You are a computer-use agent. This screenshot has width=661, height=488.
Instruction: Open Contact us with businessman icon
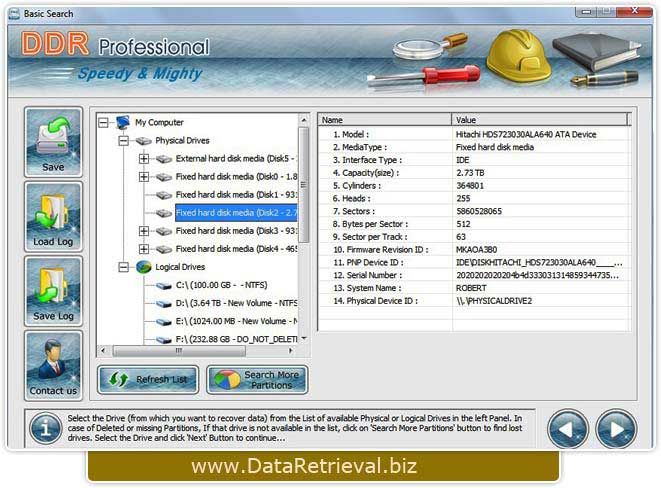53,365
